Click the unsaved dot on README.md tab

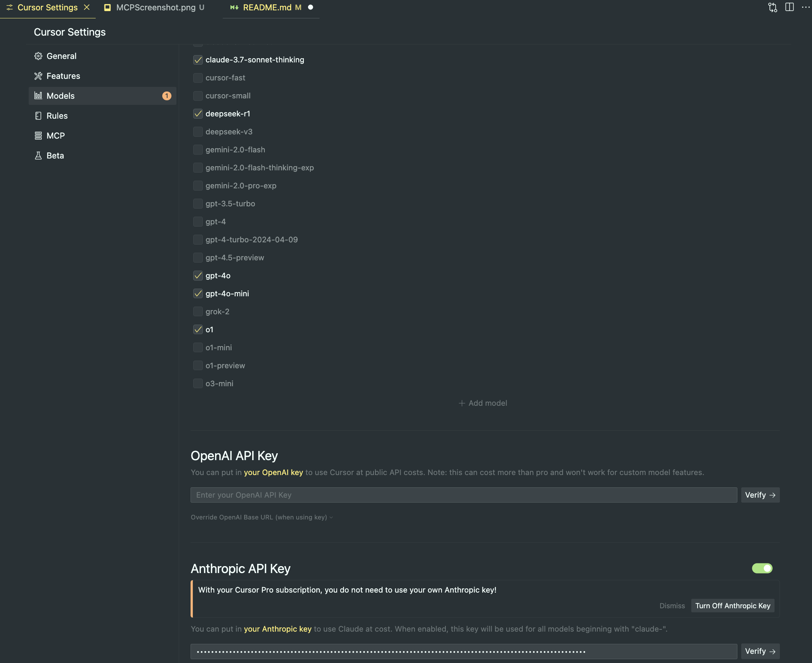tap(311, 7)
